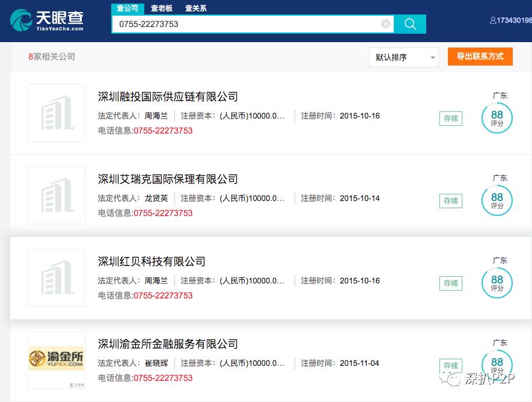Click the 存续 status tag for 深圳红贝科技
532x402 pixels.
[451, 283]
